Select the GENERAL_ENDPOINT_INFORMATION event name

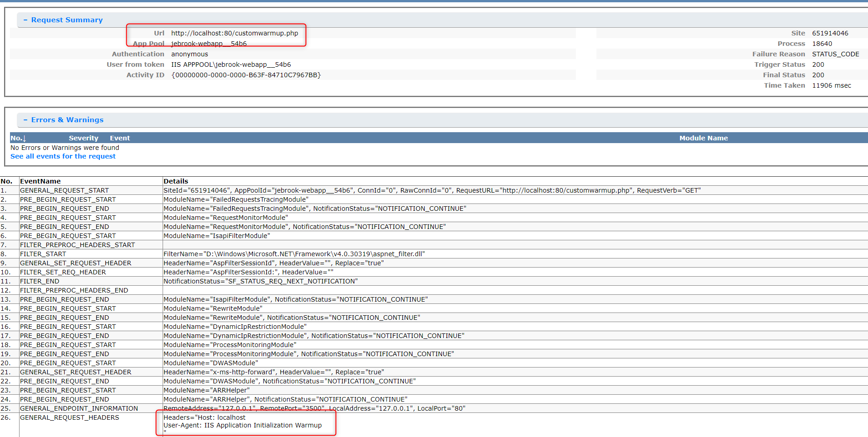click(x=79, y=408)
